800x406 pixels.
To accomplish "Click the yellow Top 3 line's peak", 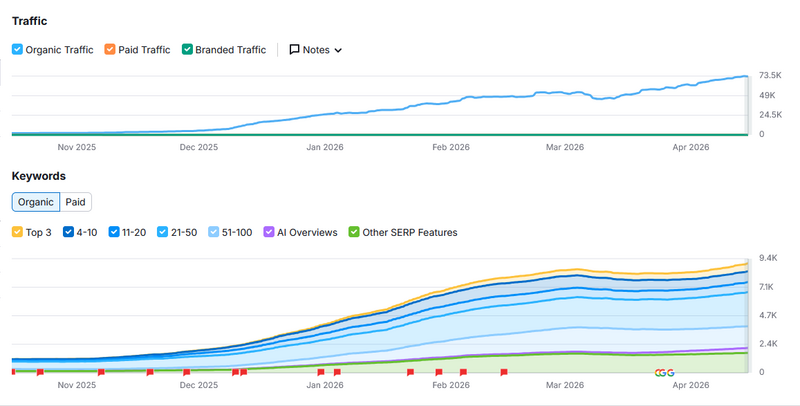I will coord(575,269).
